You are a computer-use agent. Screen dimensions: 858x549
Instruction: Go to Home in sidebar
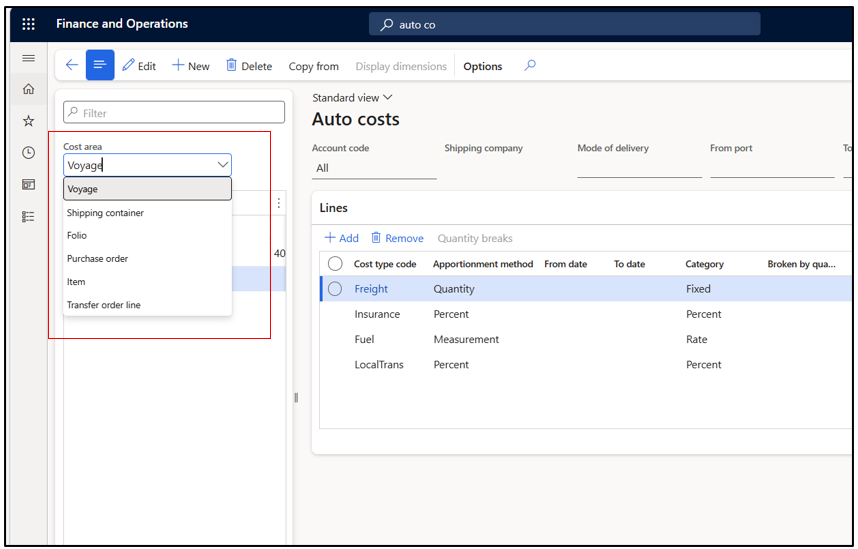pos(28,89)
